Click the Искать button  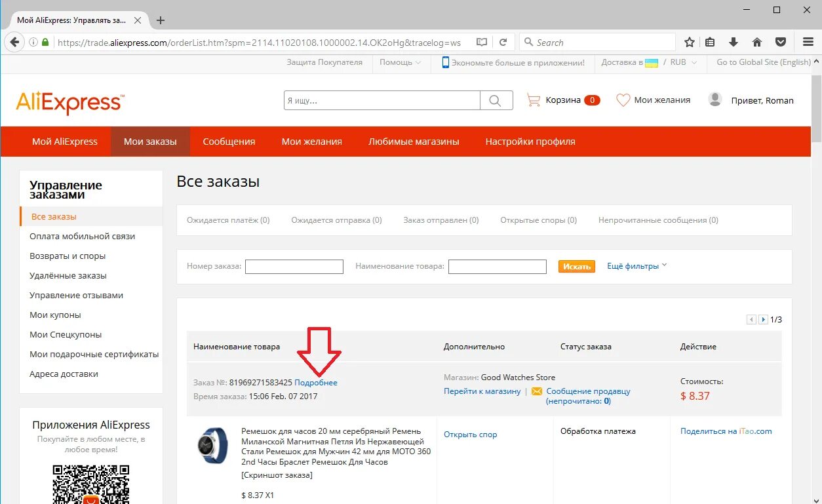click(x=577, y=266)
